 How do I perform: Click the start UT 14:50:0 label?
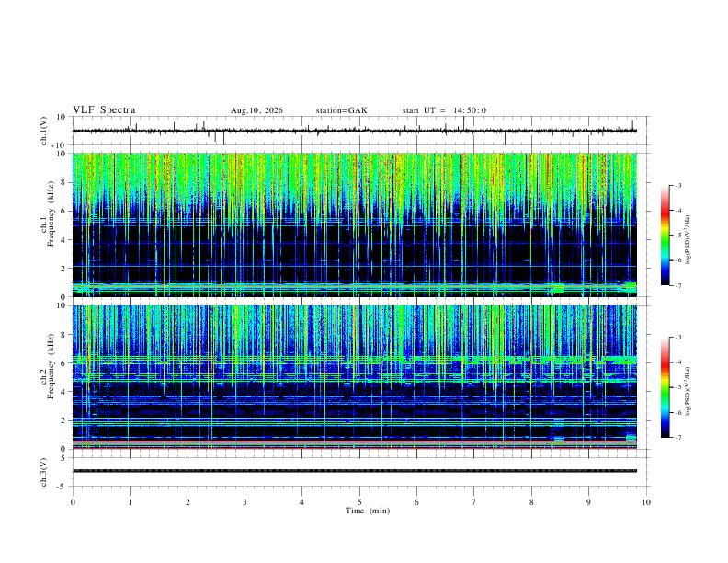(x=444, y=110)
